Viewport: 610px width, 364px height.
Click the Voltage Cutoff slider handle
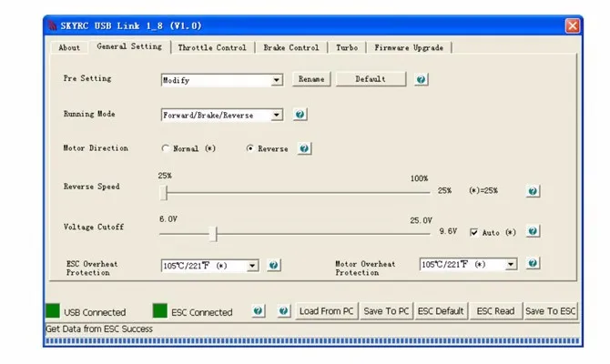[x=213, y=234]
